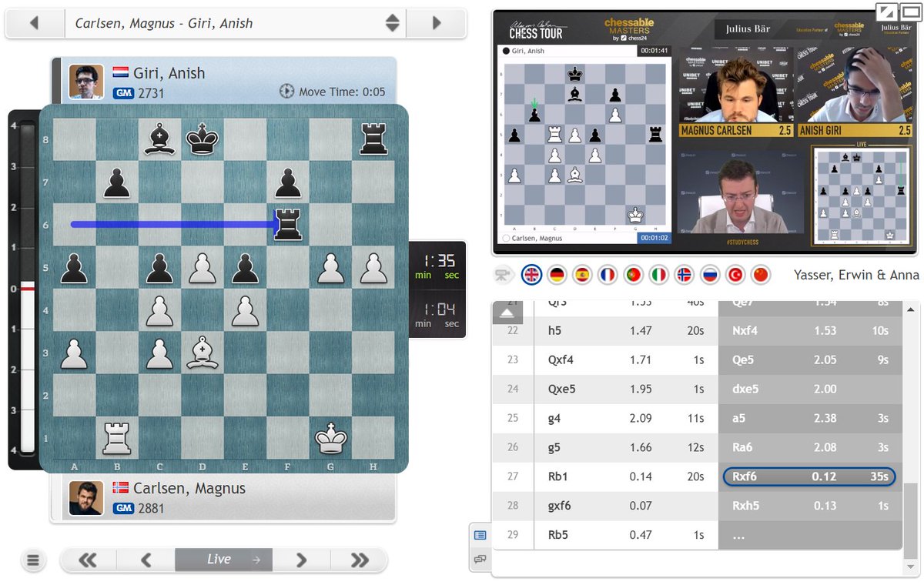Image resolution: width=924 pixels, height=585 pixels.
Task: Select Chinese commentary flag
Action: pos(760,275)
